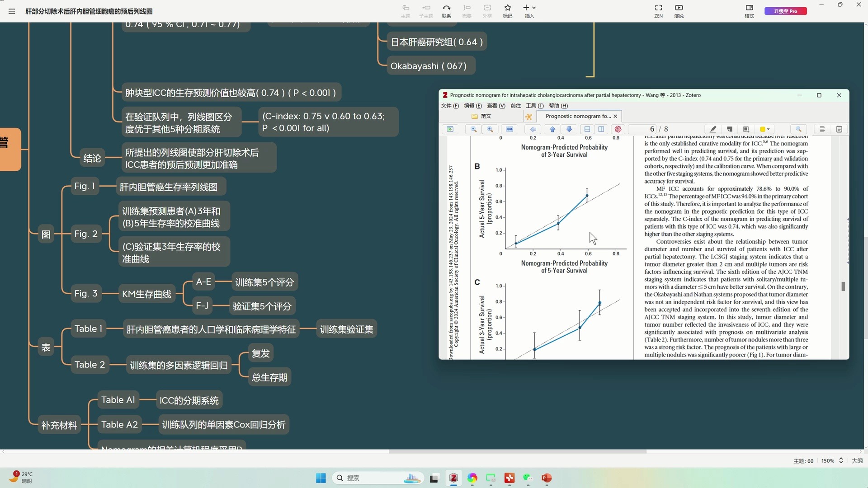This screenshot has height=488, width=868.
Task: Click the '升级至Pro' button in toolbar
Action: coord(786,11)
